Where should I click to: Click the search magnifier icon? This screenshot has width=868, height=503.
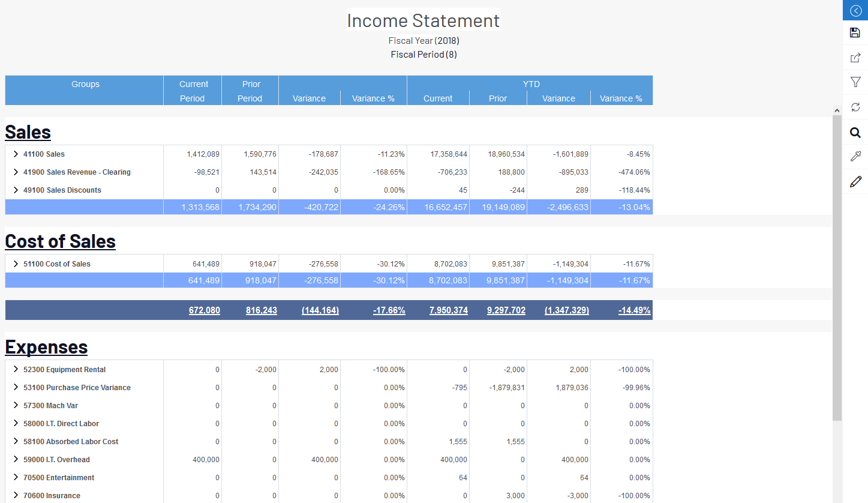coord(855,133)
